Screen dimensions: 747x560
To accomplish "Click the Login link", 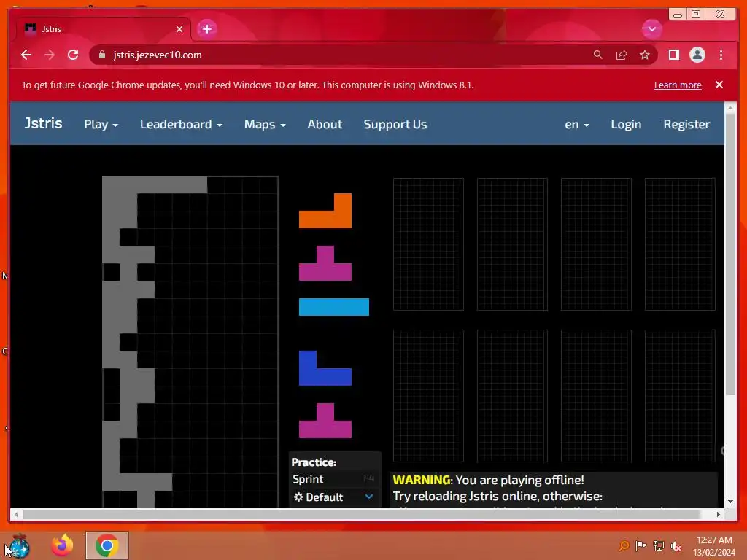I will pyautogui.click(x=626, y=124).
